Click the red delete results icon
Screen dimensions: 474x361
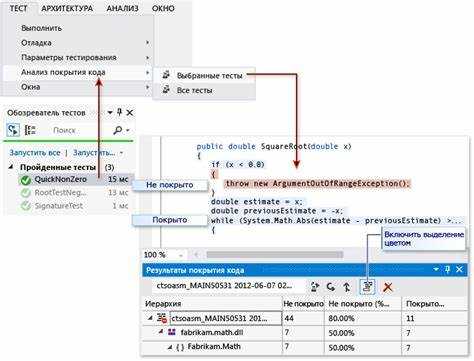[387, 287]
